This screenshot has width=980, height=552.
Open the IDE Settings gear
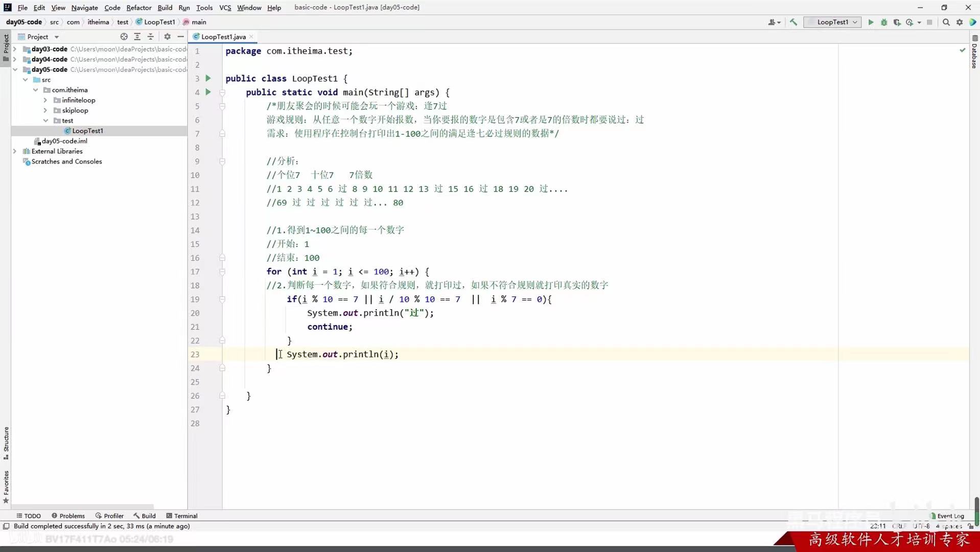(x=960, y=22)
